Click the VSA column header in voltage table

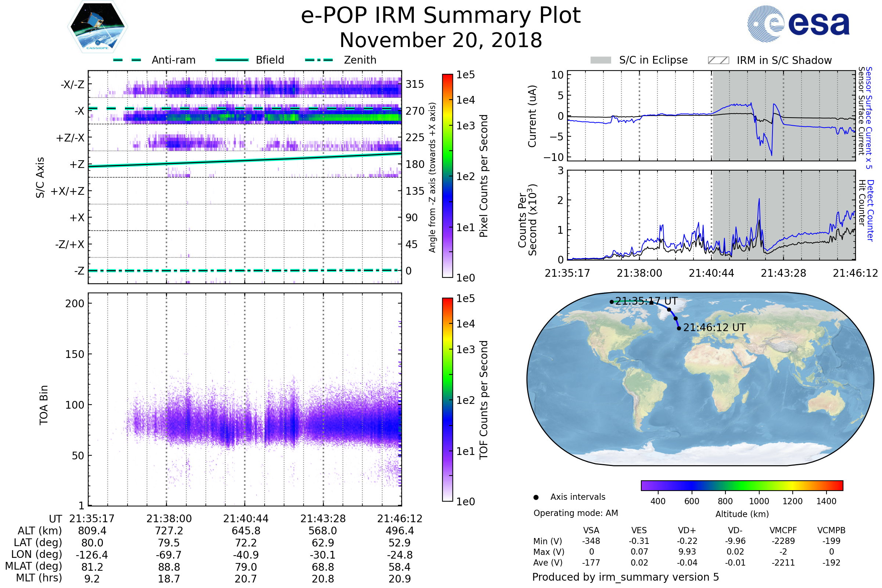(591, 531)
